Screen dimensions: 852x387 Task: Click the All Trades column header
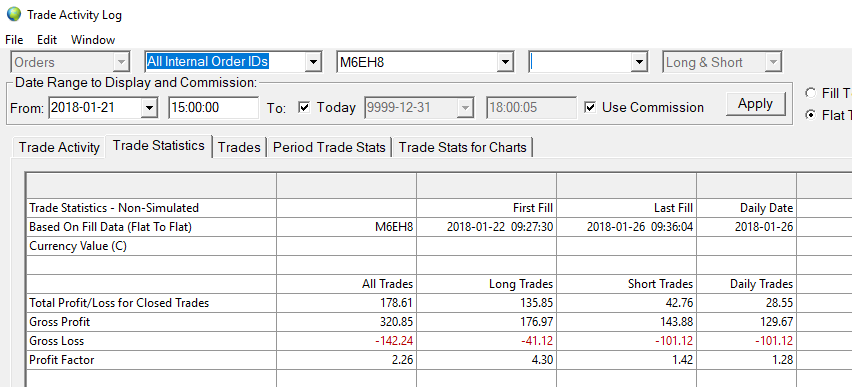(347, 284)
